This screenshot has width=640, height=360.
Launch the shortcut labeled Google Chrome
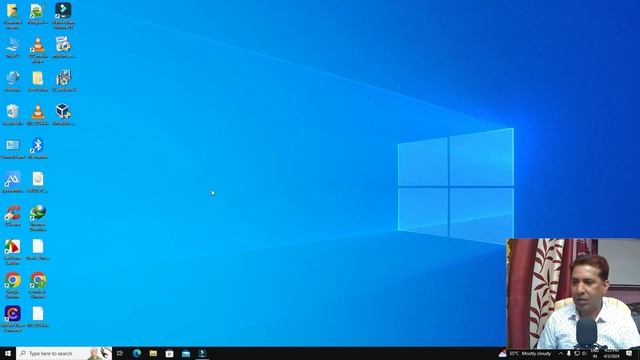13,284
